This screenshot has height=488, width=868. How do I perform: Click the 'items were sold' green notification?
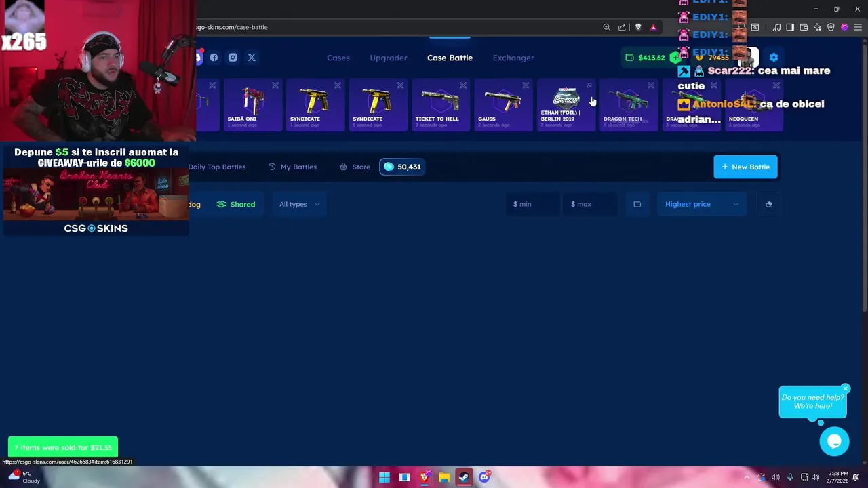point(63,447)
